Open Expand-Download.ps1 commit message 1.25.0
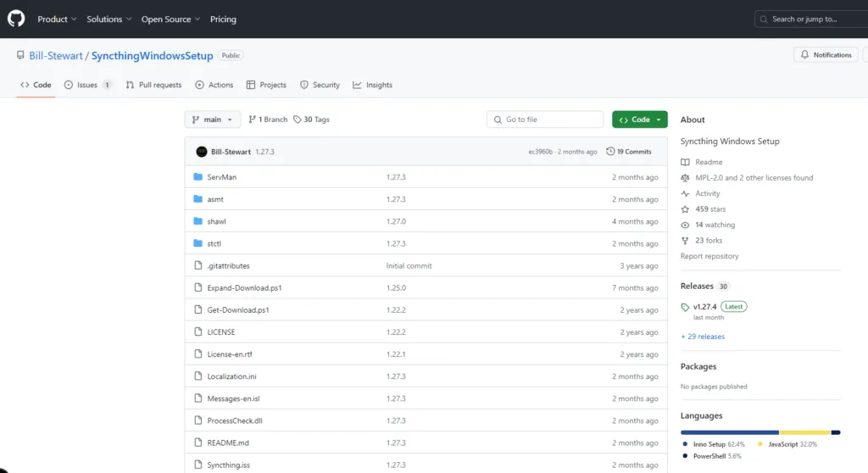Image resolution: width=868 pixels, height=473 pixels. point(396,288)
